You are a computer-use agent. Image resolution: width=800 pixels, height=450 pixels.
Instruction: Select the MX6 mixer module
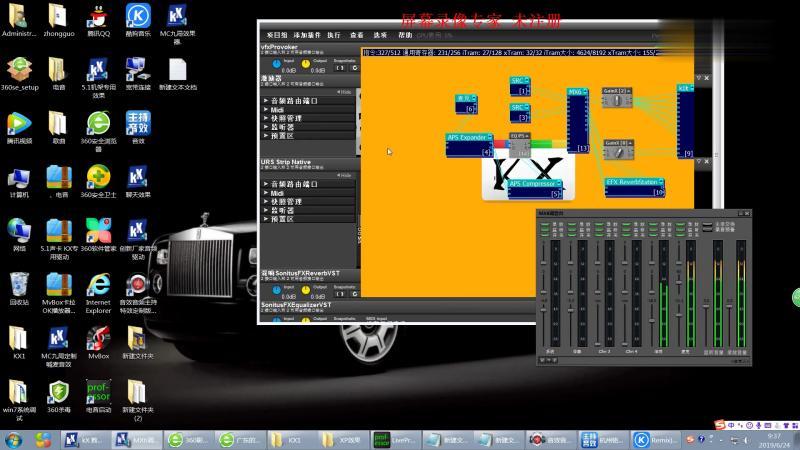click(x=578, y=120)
